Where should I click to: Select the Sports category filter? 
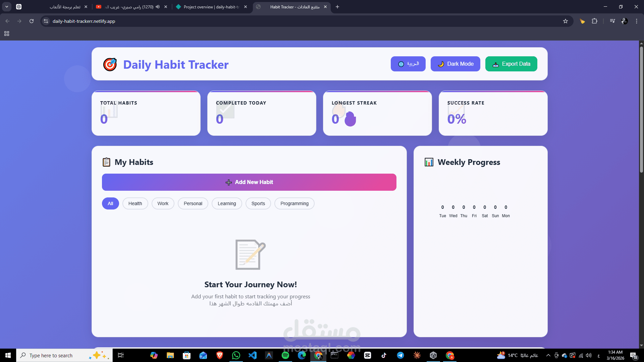tap(258, 203)
